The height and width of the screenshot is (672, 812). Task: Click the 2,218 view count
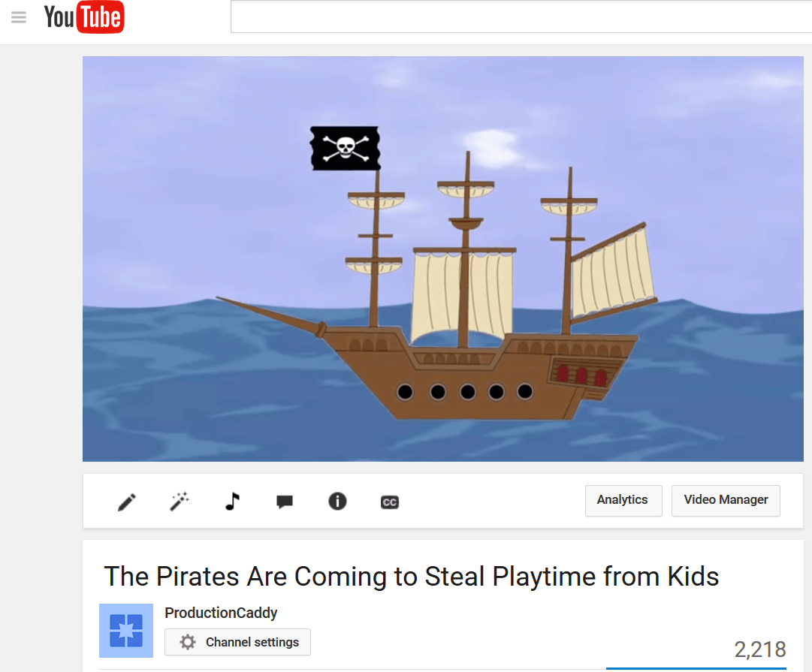coord(759,649)
